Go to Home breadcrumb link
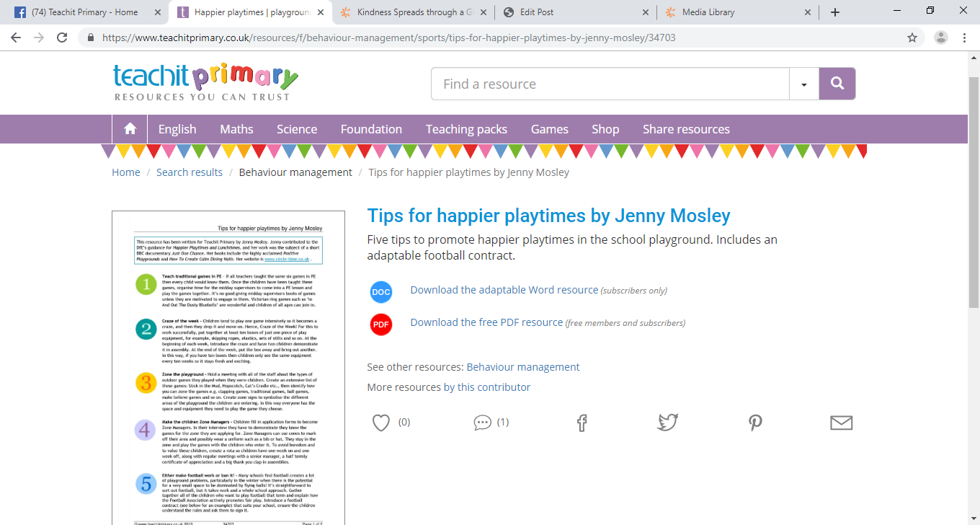Screen dimensions: 980x525 [x=126, y=172]
